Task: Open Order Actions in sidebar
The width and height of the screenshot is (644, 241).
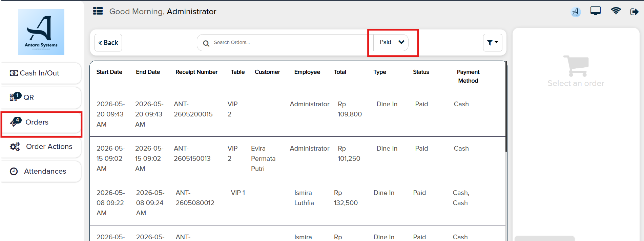Action: (x=41, y=147)
